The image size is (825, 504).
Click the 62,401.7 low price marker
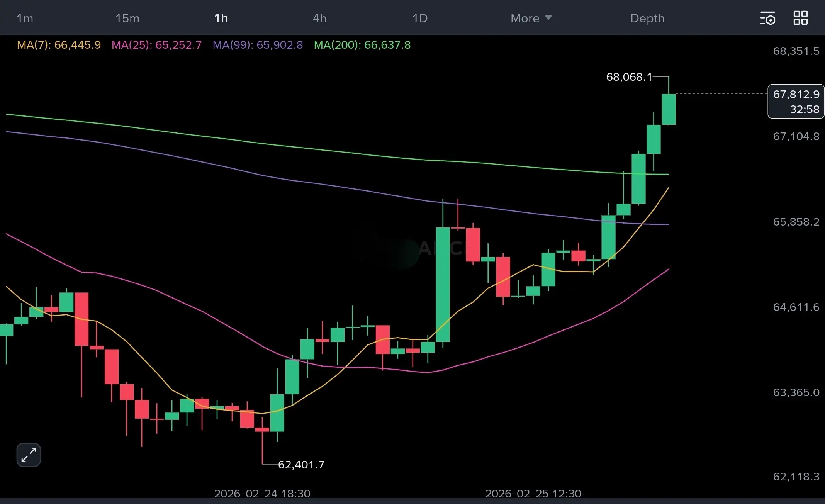click(x=301, y=464)
